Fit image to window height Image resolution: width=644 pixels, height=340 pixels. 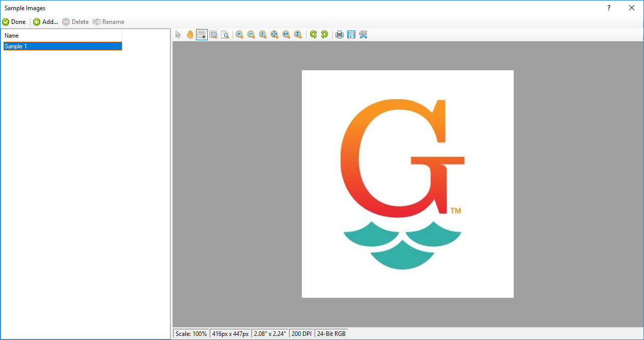298,35
